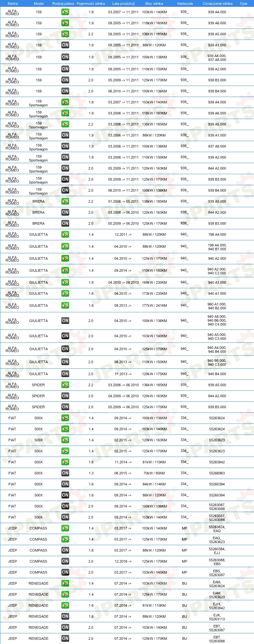The height and width of the screenshot is (644, 254).
Task: Click PB icon for GIULIETTA 12.2011 row
Action: point(65,234)
